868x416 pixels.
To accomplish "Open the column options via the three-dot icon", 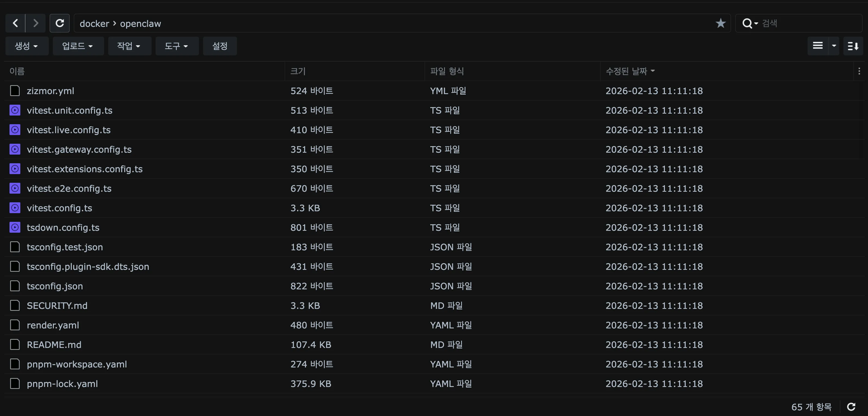I will coord(859,71).
